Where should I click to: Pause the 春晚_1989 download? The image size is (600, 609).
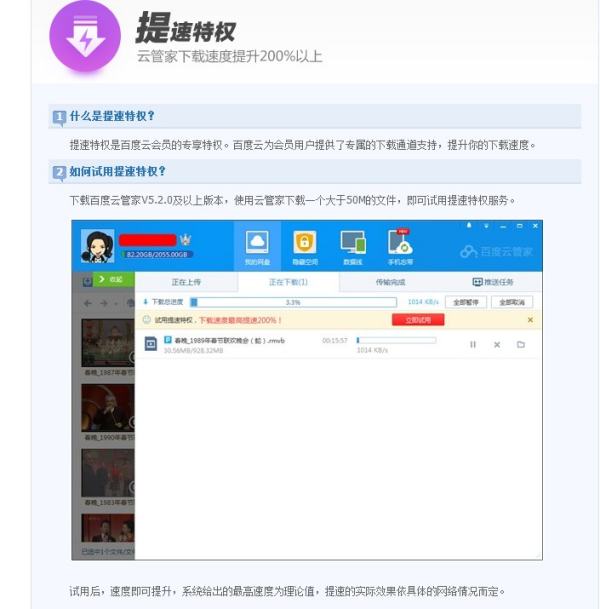(473, 345)
